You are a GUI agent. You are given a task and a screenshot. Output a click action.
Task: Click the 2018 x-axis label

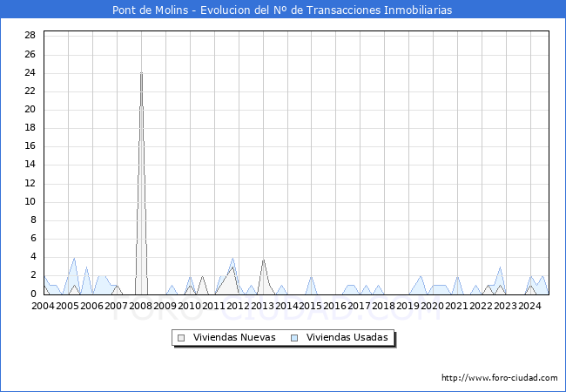pyautogui.click(x=384, y=306)
